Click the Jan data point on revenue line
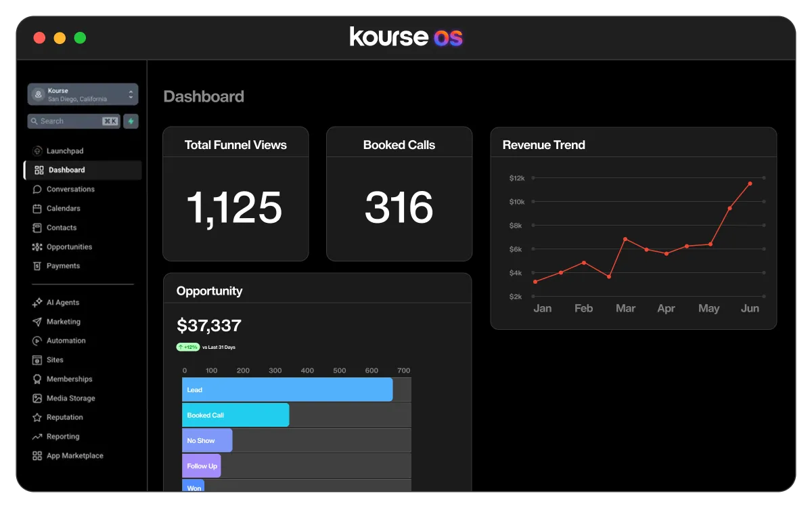This screenshot has width=812, height=508. (x=535, y=282)
